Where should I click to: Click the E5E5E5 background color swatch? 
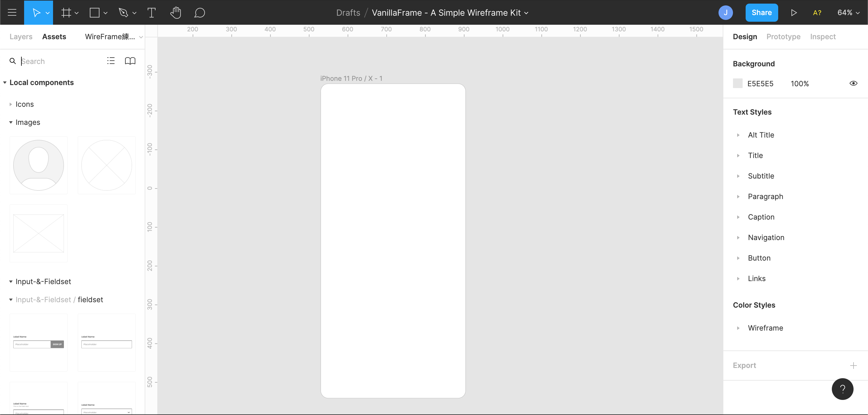[737, 84]
